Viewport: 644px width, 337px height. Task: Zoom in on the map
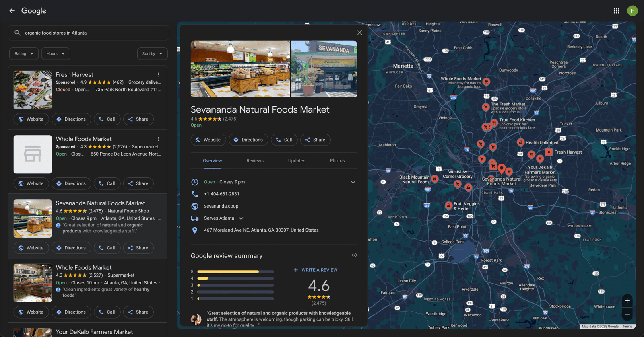click(627, 301)
